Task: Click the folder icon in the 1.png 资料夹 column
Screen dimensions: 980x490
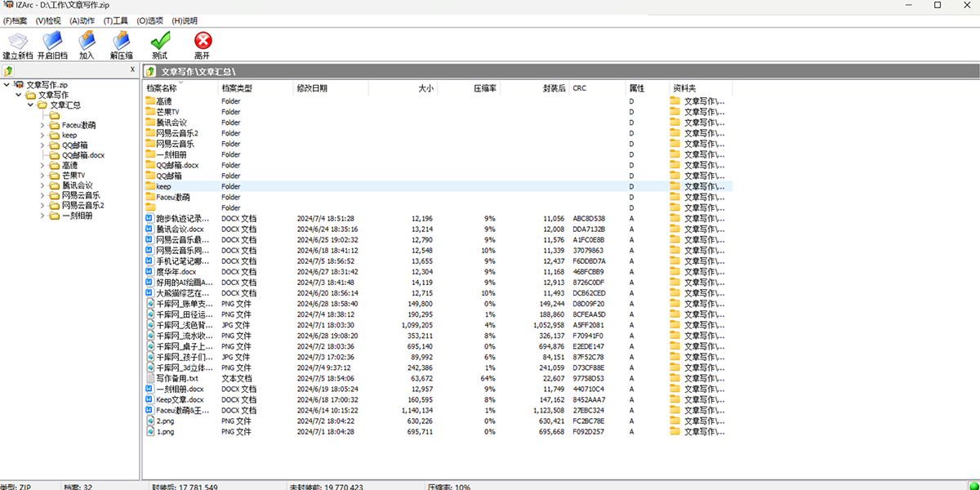Action: pyautogui.click(x=675, y=431)
